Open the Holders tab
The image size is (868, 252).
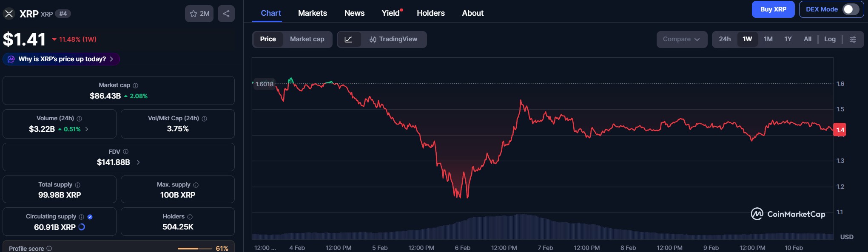point(431,13)
